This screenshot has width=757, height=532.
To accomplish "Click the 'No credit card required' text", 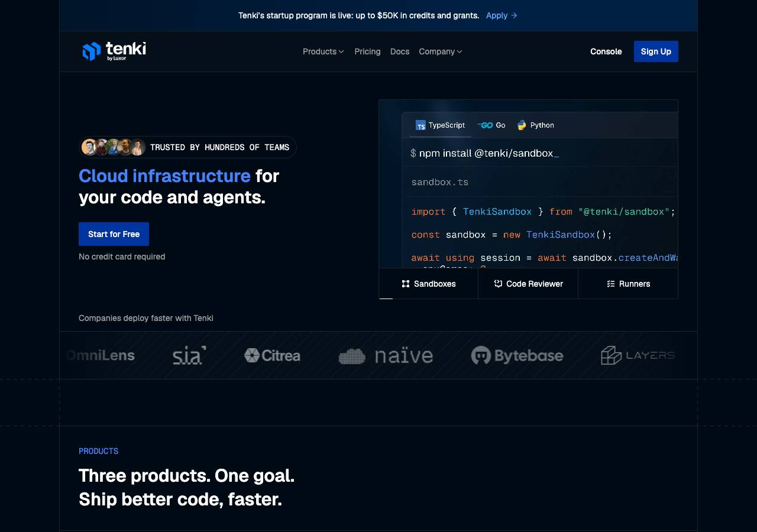I will pyautogui.click(x=122, y=257).
